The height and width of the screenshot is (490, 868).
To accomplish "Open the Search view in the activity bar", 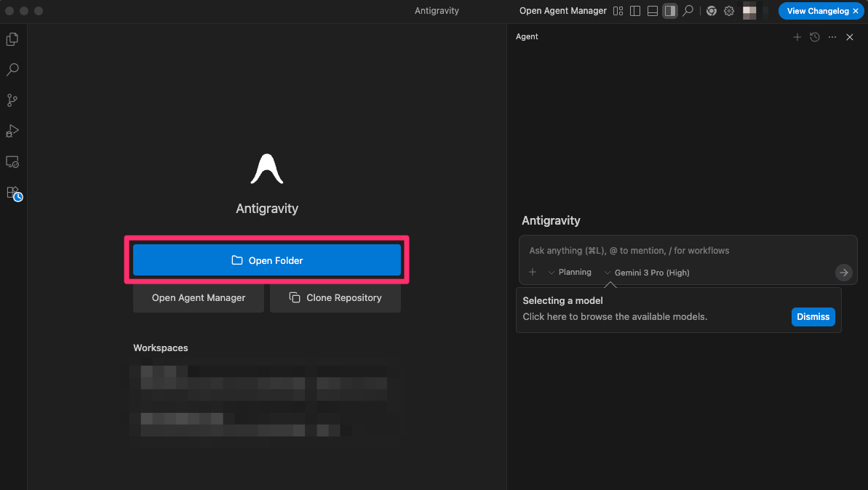I will [x=12, y=70].
